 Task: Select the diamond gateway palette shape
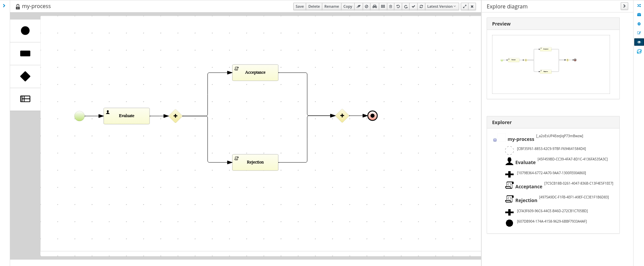[x=25, y=76]
